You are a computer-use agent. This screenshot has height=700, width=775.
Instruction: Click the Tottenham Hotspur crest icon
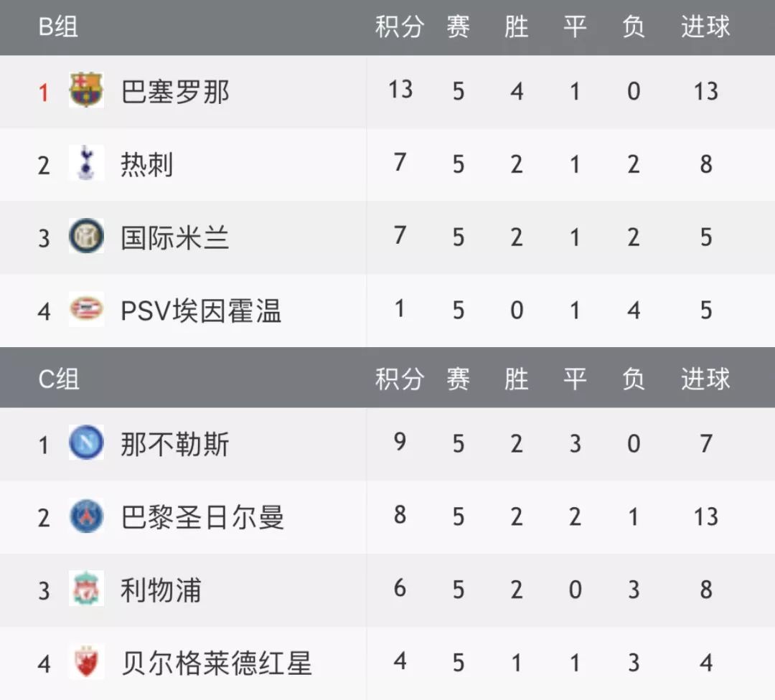click(86, 164)
